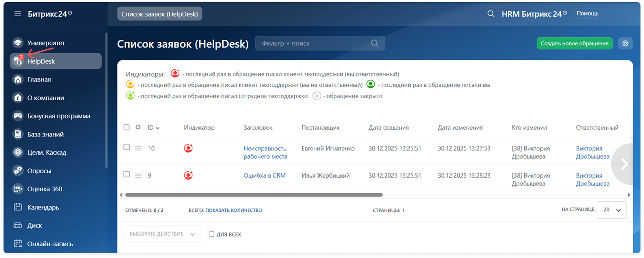Expand the Выберите действие dropdown
This screenshot has height=258, width=644.
(162, 234)
